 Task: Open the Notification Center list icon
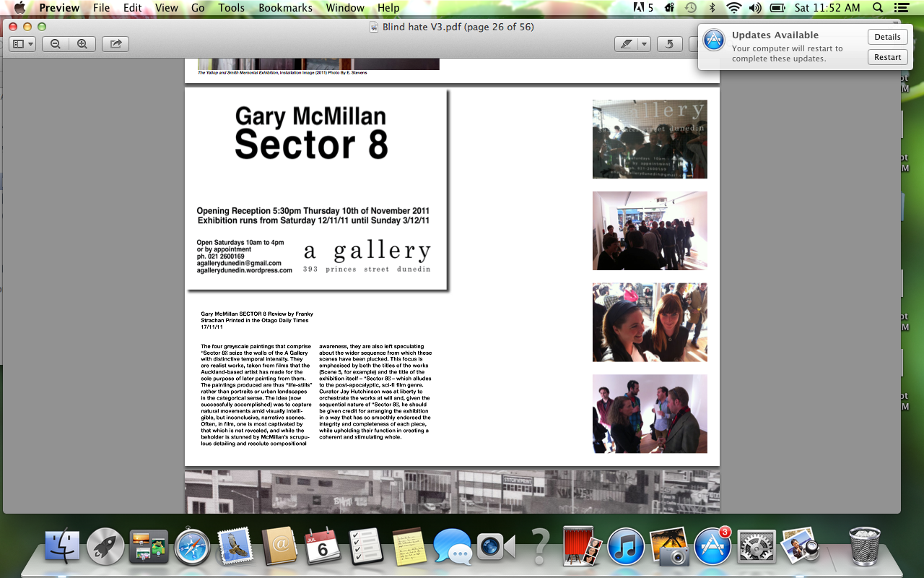click(901, 8)
